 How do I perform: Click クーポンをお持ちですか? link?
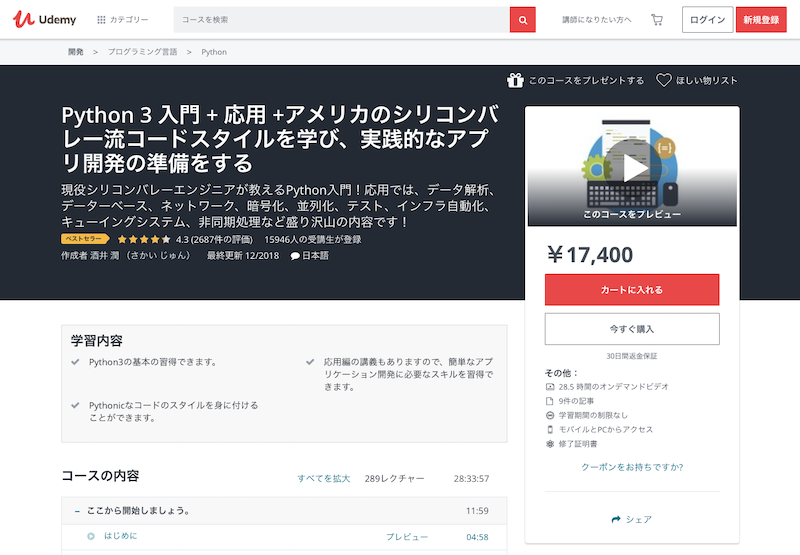tap(632, 467)
